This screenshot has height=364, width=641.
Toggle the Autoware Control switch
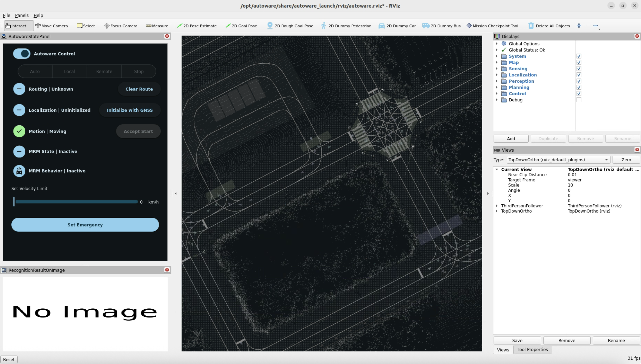(22, 54)
